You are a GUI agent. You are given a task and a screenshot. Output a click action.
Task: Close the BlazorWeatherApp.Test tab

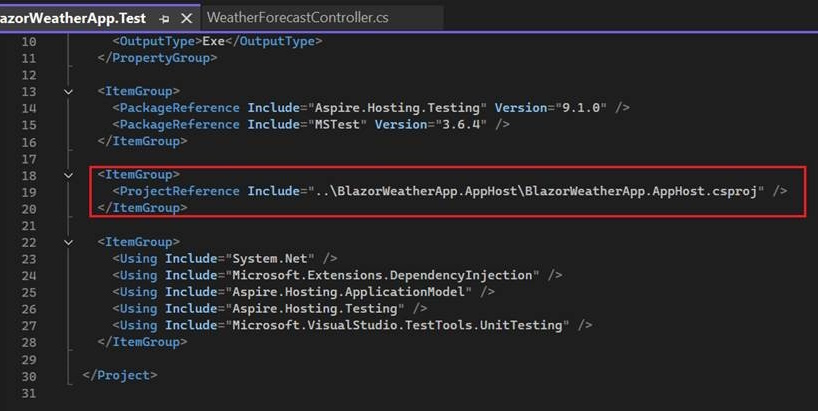(x=185, y=18)
